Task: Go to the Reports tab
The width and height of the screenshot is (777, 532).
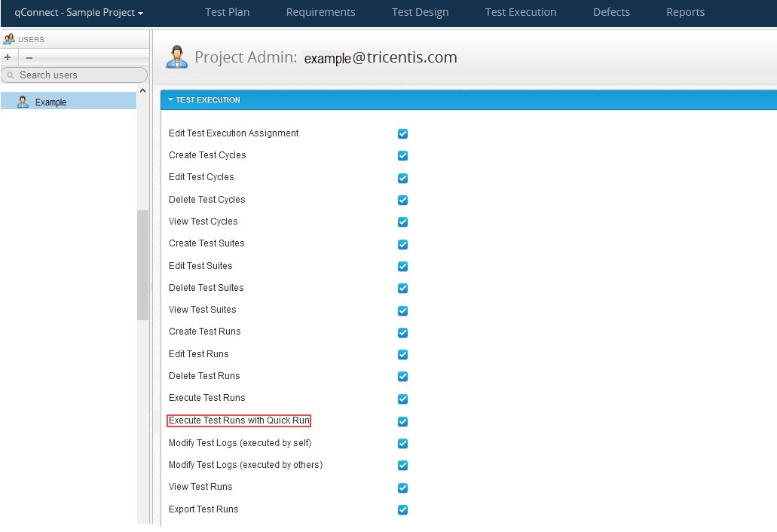Action: [685, 12]
